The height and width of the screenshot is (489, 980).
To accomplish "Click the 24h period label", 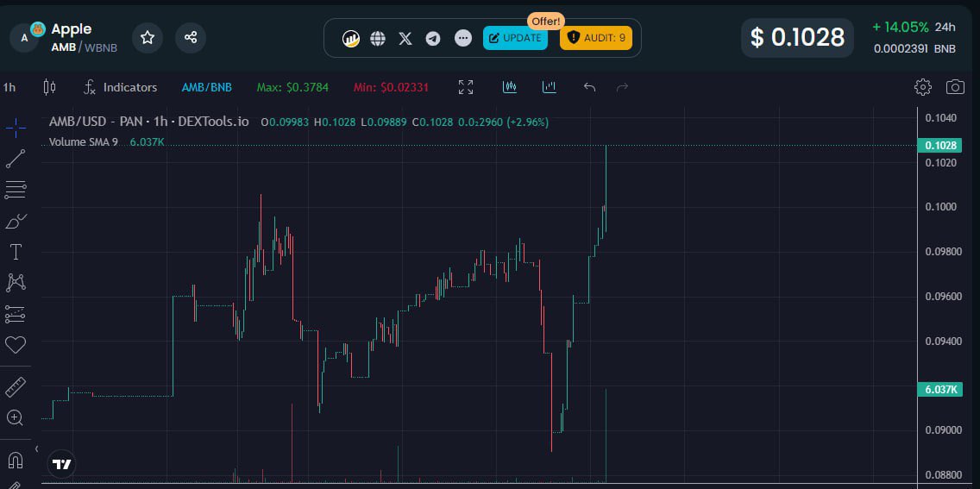I will click(x=945, y=27).
